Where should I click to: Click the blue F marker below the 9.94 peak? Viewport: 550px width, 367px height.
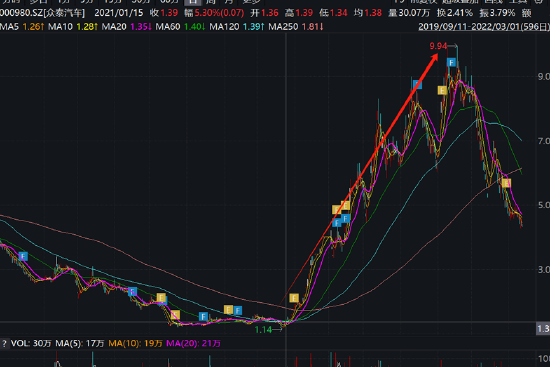pyautogui.click(x=452, y=63)
